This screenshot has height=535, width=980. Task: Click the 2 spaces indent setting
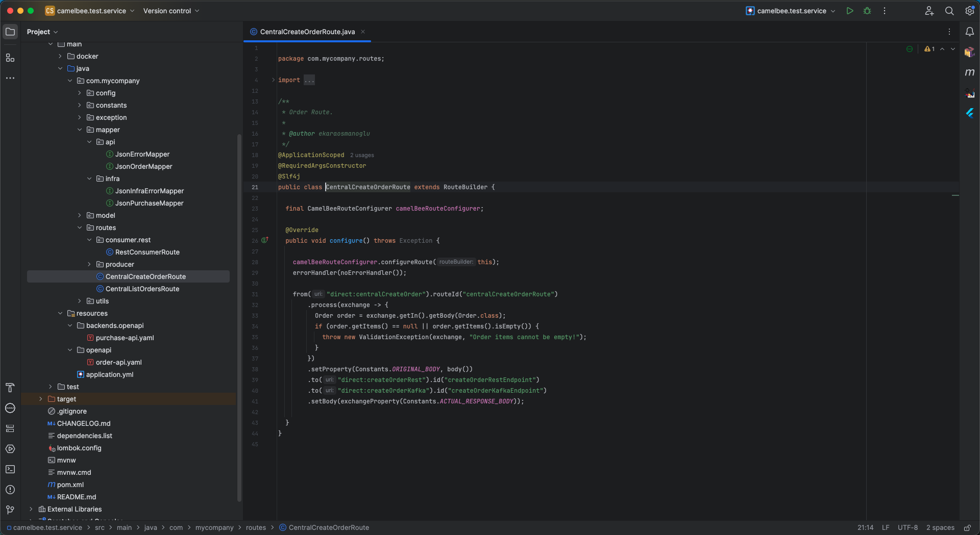(940, 528)
